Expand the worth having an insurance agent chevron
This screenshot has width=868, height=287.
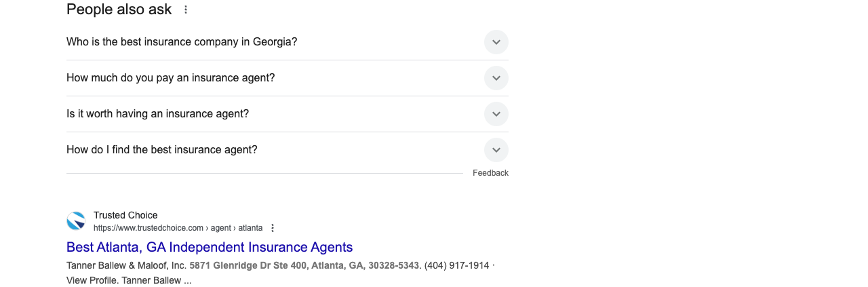point(496,114)
